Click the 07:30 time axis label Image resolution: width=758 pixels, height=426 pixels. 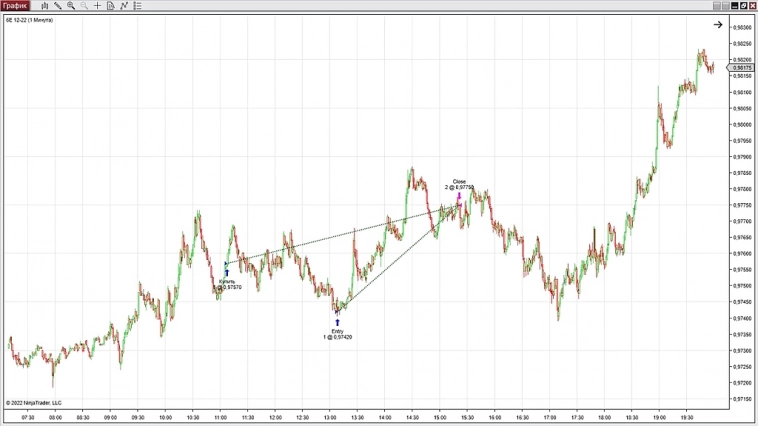28,417
